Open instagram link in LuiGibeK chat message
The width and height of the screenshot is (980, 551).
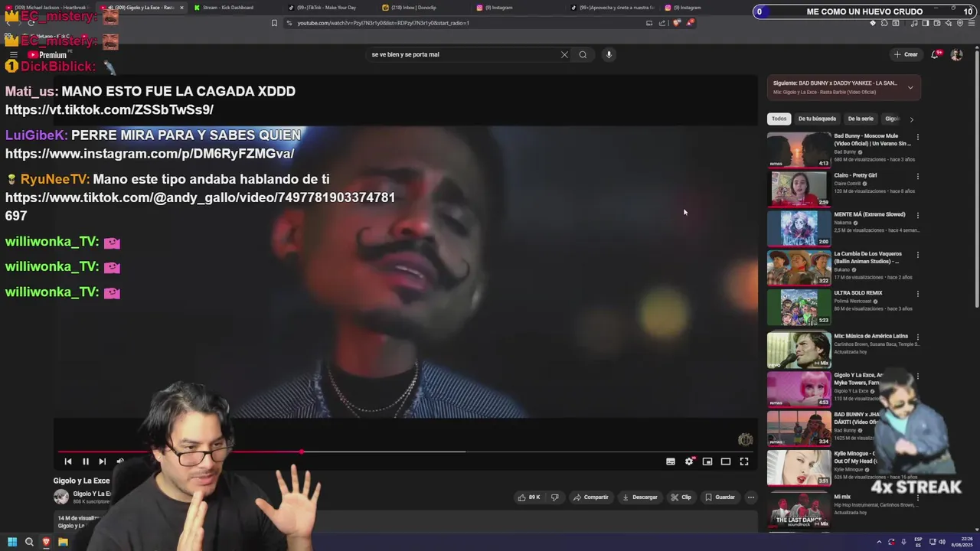coord(150,154)
